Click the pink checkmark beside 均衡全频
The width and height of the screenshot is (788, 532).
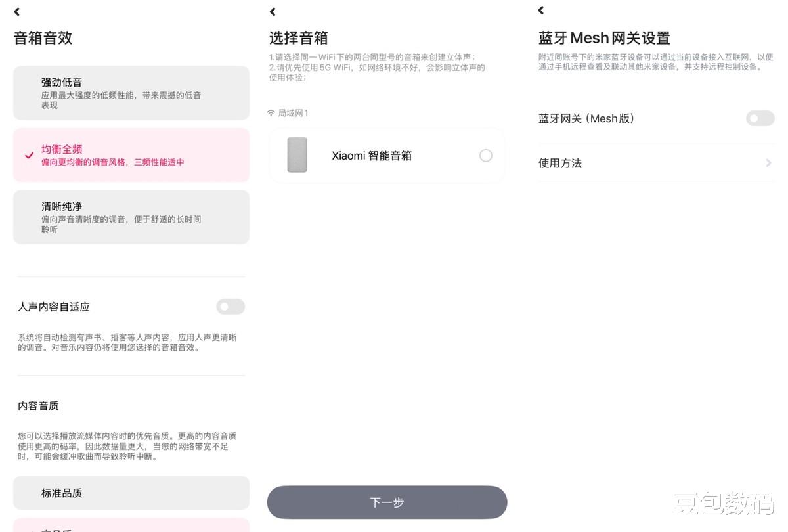pos(29,155)
